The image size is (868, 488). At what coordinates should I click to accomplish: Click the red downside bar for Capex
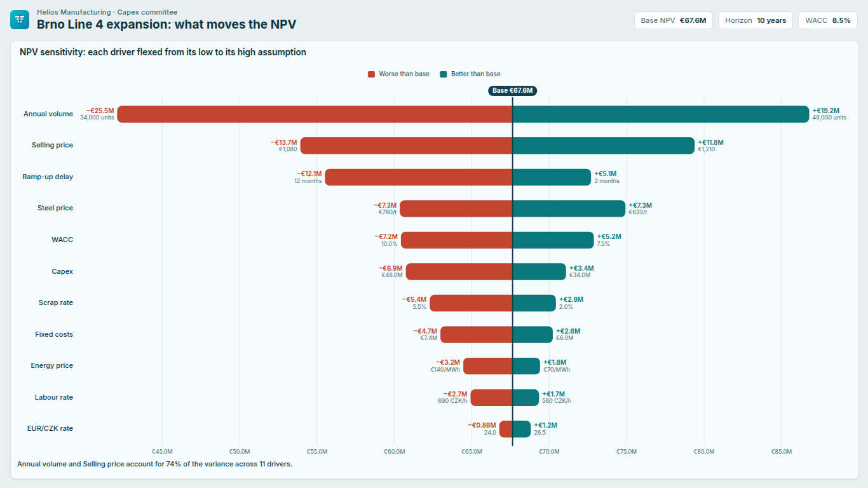point(459,271)
